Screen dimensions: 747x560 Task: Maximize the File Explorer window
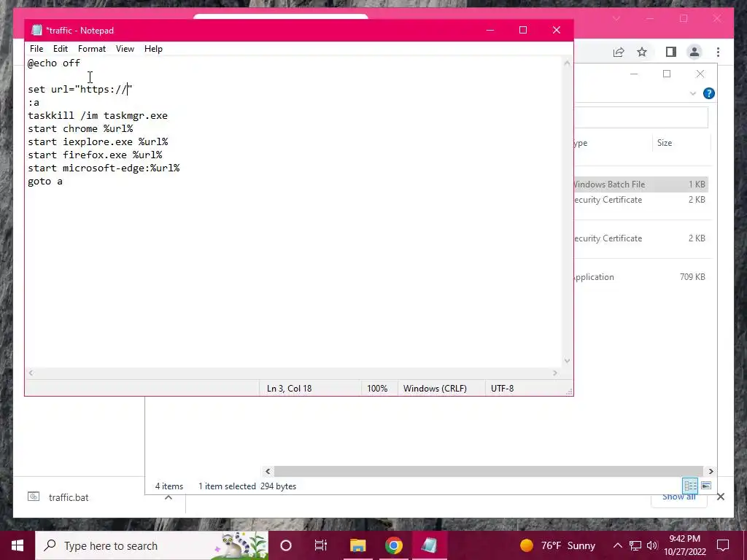coord(667,74)
